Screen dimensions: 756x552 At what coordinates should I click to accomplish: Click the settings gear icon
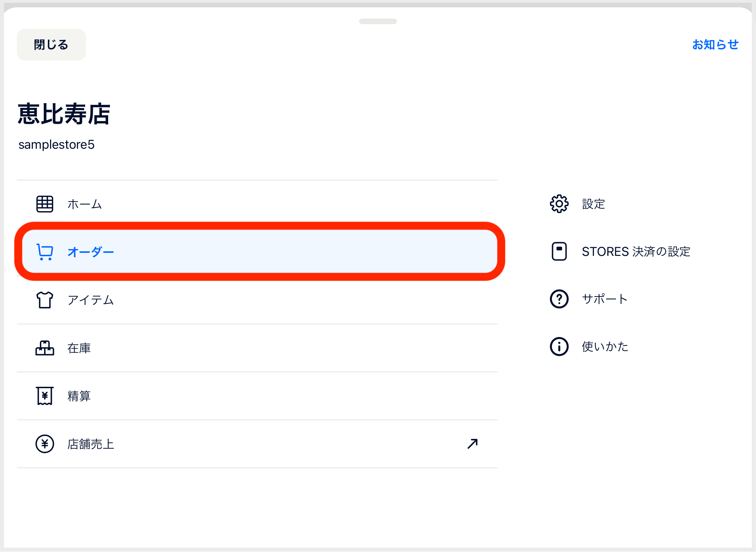coord(559,204)
